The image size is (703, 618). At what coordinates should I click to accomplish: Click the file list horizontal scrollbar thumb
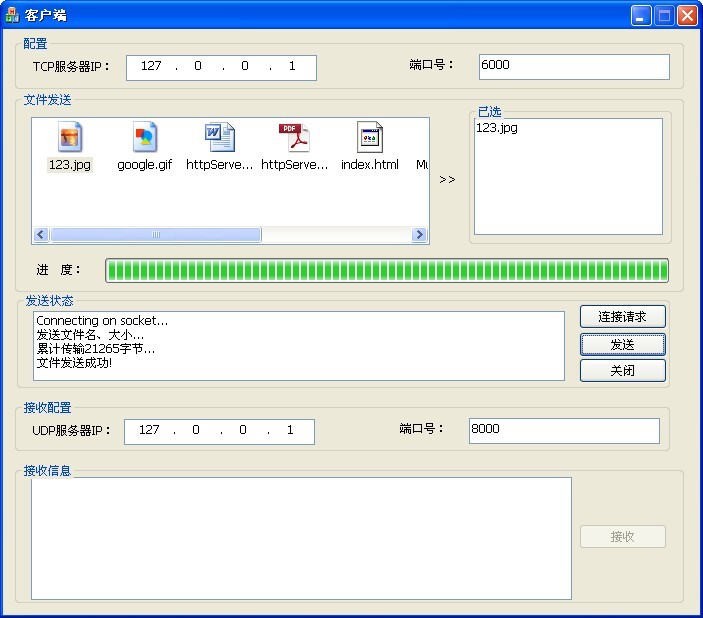[x=156, y=235]
